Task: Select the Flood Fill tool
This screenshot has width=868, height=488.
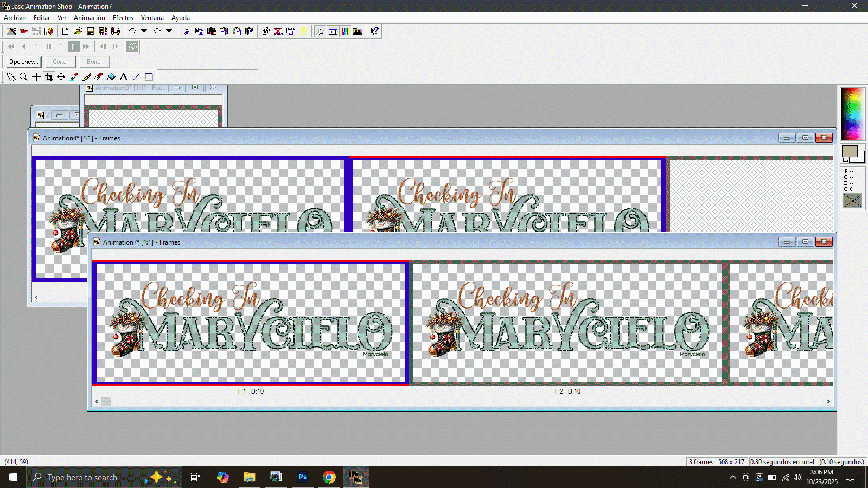Action: pos(111,77)
